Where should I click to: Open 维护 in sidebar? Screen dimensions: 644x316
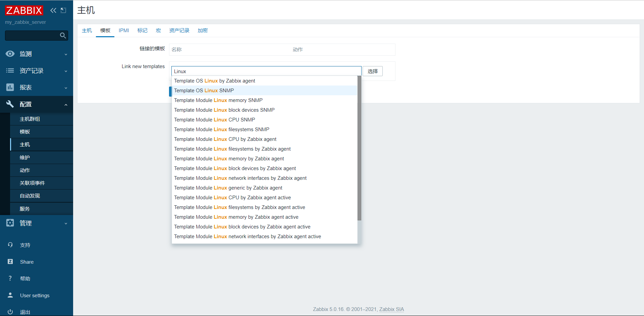tap(42, 157)
